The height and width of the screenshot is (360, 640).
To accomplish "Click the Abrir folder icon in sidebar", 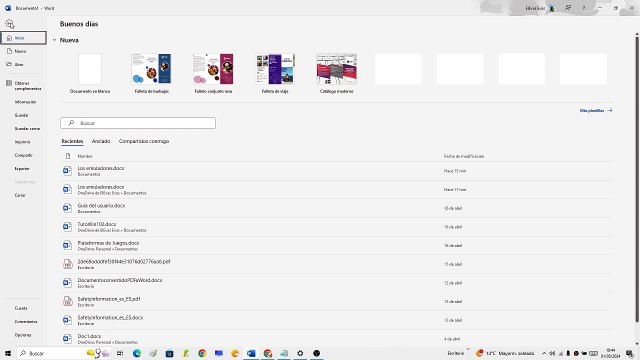I will coord(9,64).
